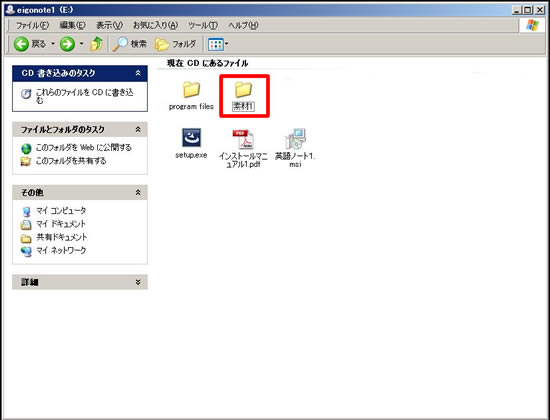Open the お気に入り(A) menu
Image resolution: width=550 pixels, height=420 pixels.
coord(155,25)
